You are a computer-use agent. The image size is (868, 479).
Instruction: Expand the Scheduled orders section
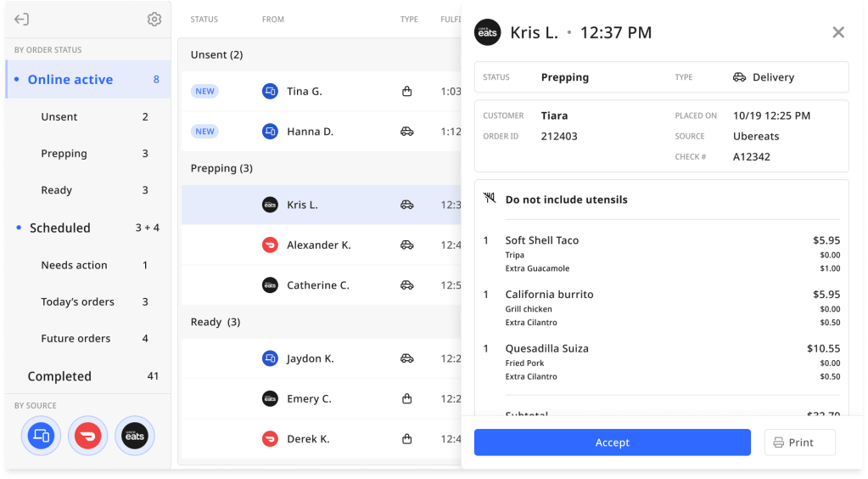pyautogui.click(x=59, y=228)
